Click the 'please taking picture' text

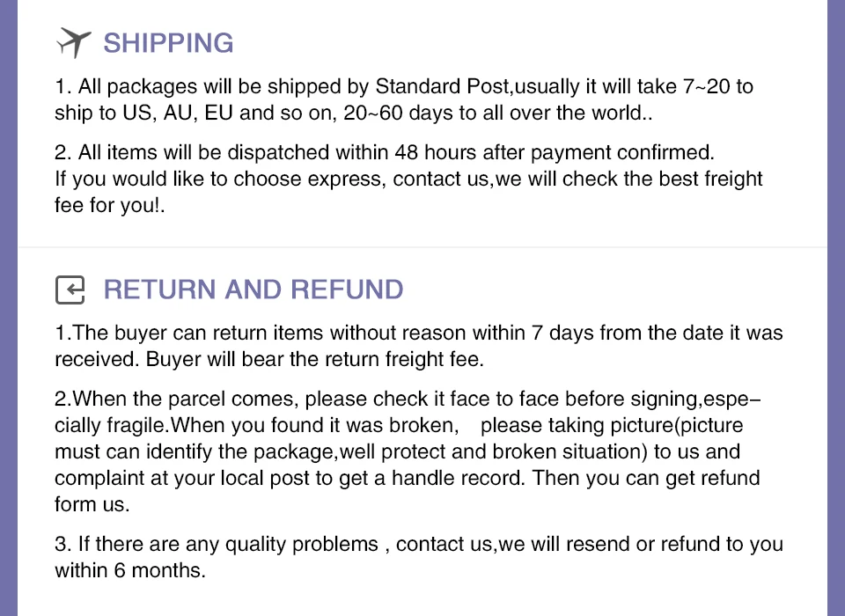(x=612, y=425)
